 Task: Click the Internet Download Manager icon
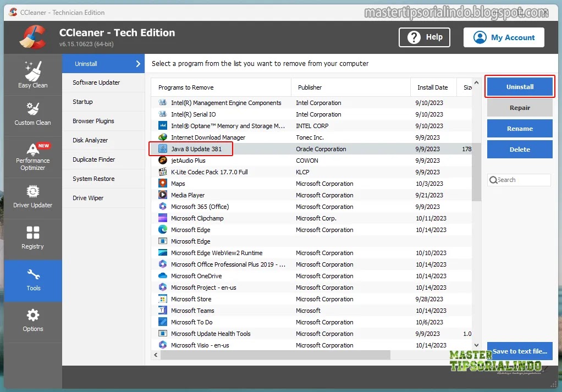click(163, 137)
